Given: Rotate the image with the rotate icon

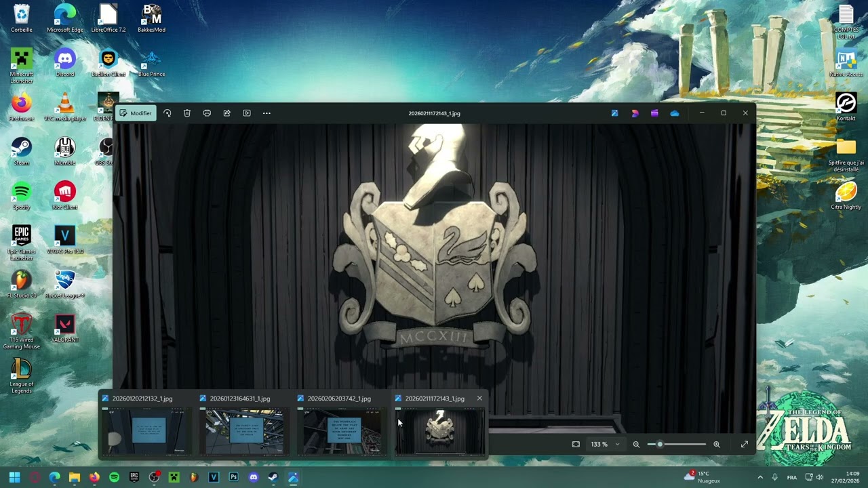Looking at the screenshot, I should 167,113.
